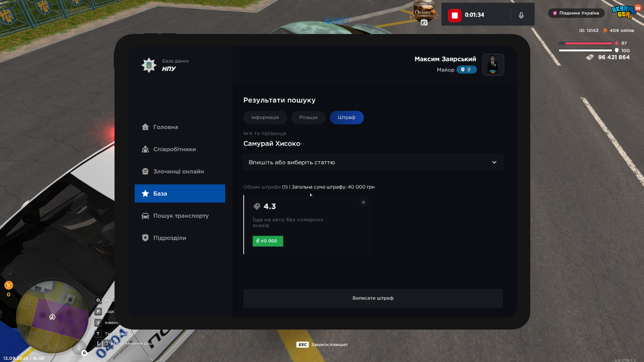Click the green 40 000 fine amount badge
The image size is (644, 362).
(x=268, y=241)
